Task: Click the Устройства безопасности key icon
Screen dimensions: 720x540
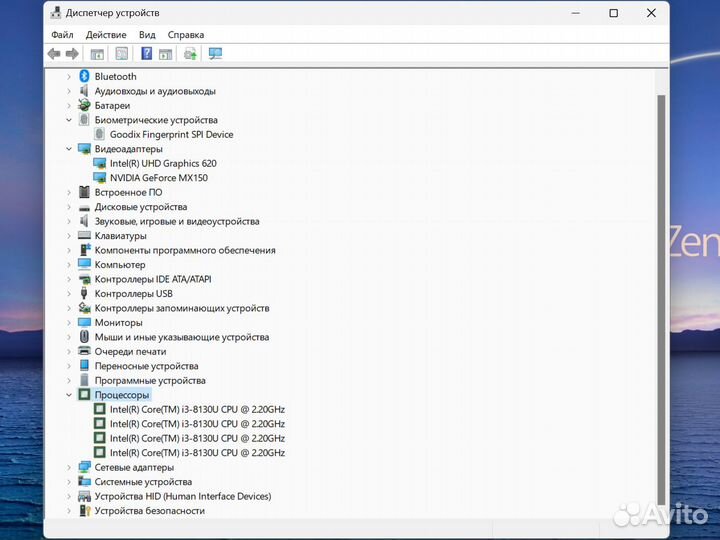Action: [x=84, y=510]
